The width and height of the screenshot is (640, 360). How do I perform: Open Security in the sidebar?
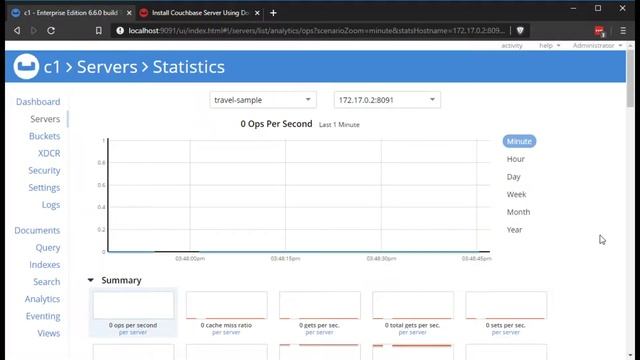click(44, 170)
